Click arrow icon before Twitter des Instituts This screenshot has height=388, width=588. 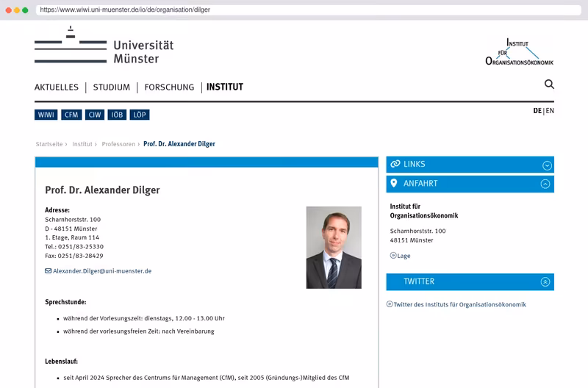click(x=390, y=304)
